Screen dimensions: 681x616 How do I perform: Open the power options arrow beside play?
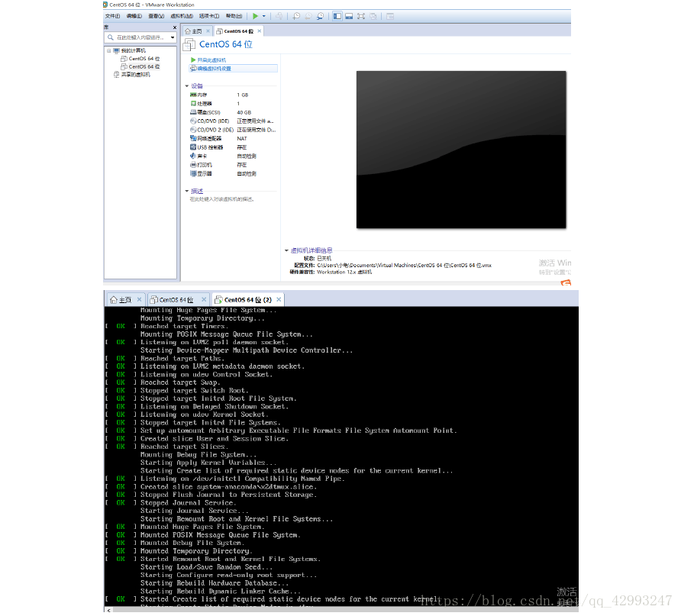tap(263, 16)
